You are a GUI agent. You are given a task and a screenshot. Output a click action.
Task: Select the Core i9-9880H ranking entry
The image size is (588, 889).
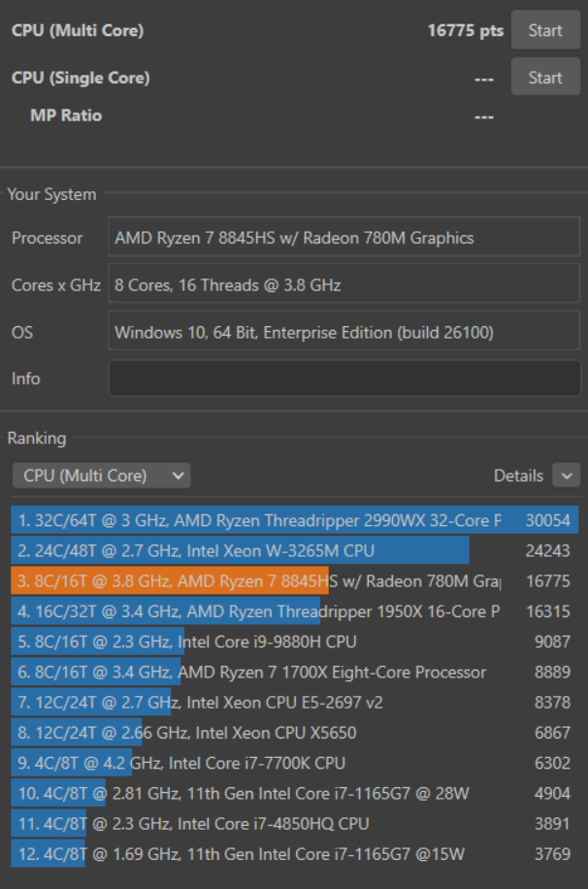[291, 642]
